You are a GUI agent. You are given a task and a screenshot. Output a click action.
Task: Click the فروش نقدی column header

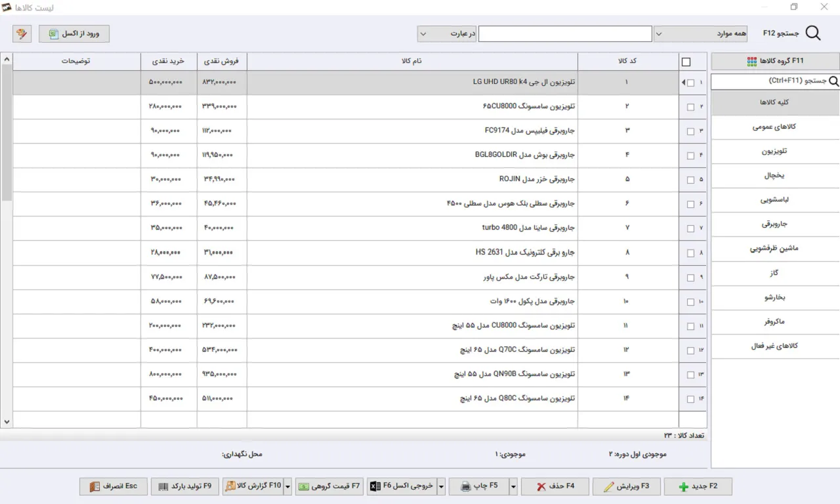click(x=222, y=61)
